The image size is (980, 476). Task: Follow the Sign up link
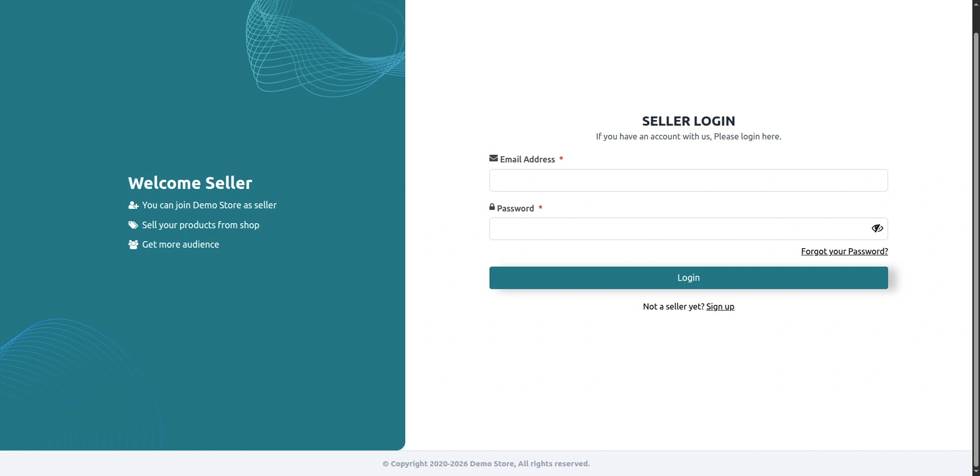coord(720,306)
